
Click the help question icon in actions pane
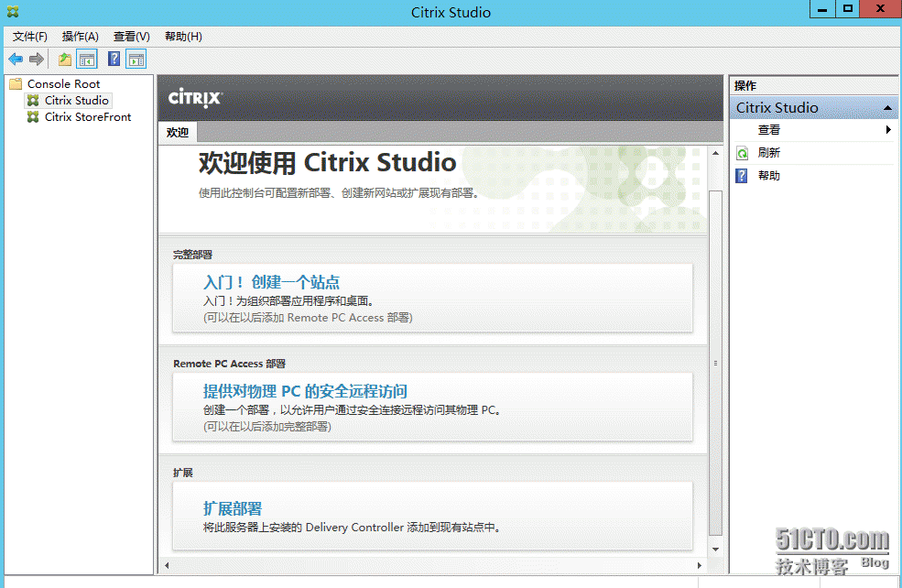[742, 176]
